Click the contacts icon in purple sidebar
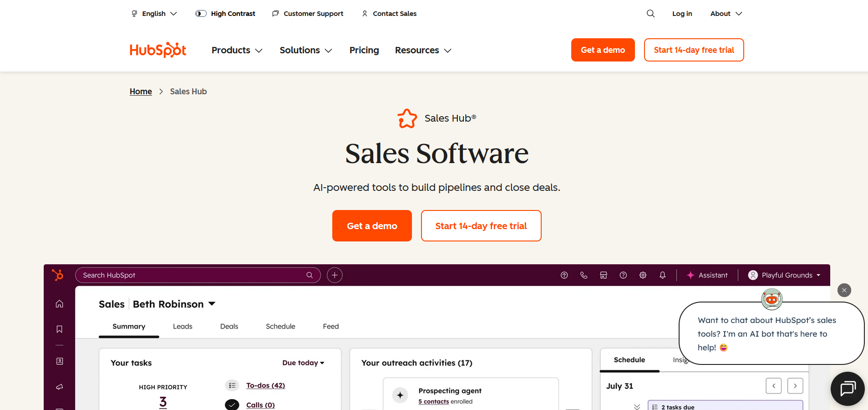This screenshot has width=868, height=410. tap(60, 361)
